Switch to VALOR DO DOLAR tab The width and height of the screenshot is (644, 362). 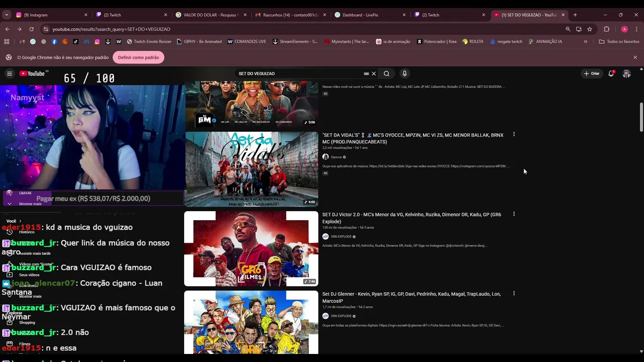[211, 15]
